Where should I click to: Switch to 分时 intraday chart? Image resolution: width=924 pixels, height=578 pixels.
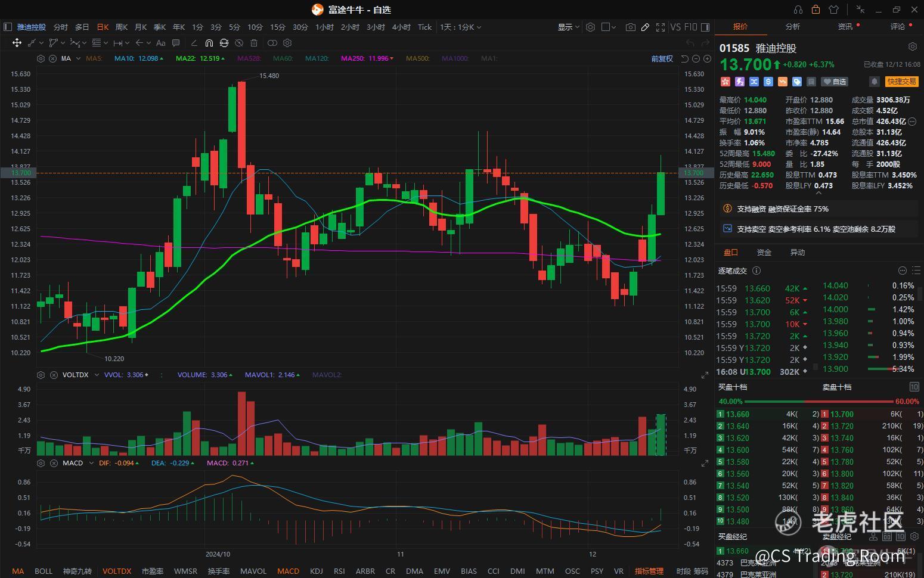point(60,27)
